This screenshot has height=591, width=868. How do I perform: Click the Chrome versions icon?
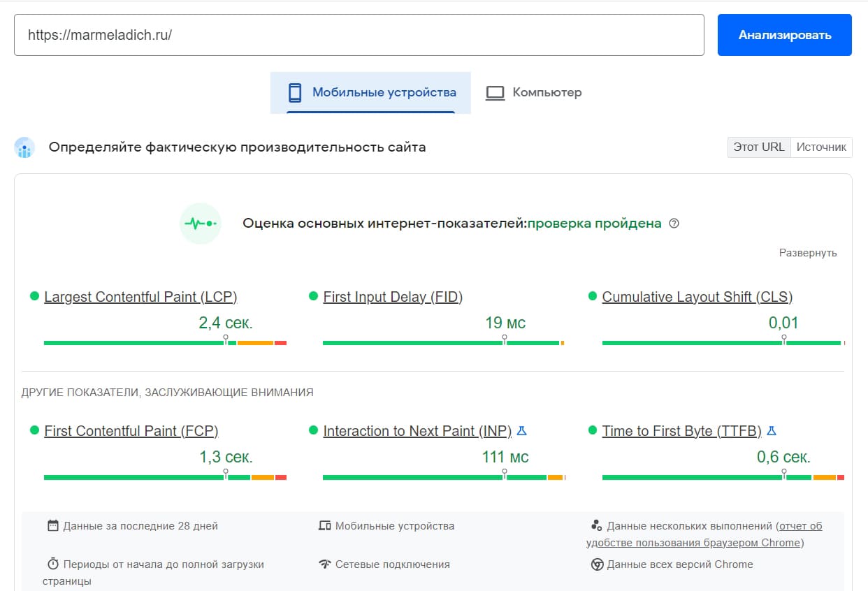(x=597, y=564)
